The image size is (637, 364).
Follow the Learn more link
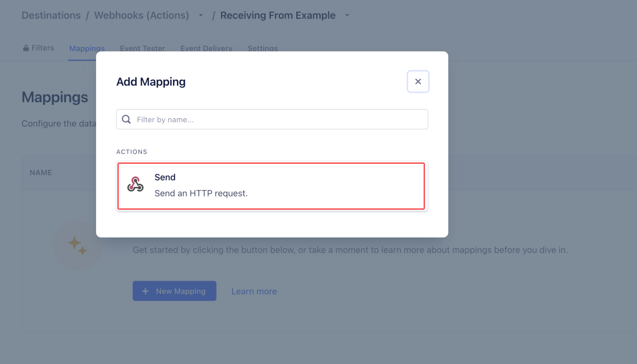tap(254, 292)
